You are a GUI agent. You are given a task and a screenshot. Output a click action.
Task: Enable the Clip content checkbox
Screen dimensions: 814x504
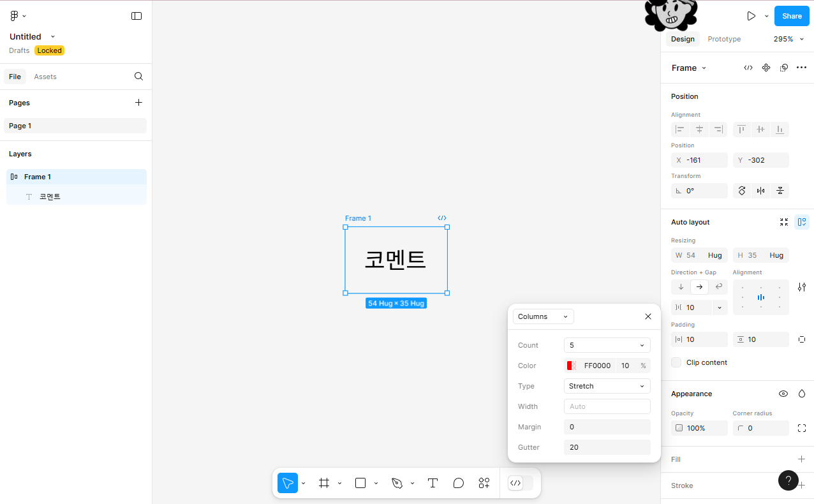click(x=676, y=362)
